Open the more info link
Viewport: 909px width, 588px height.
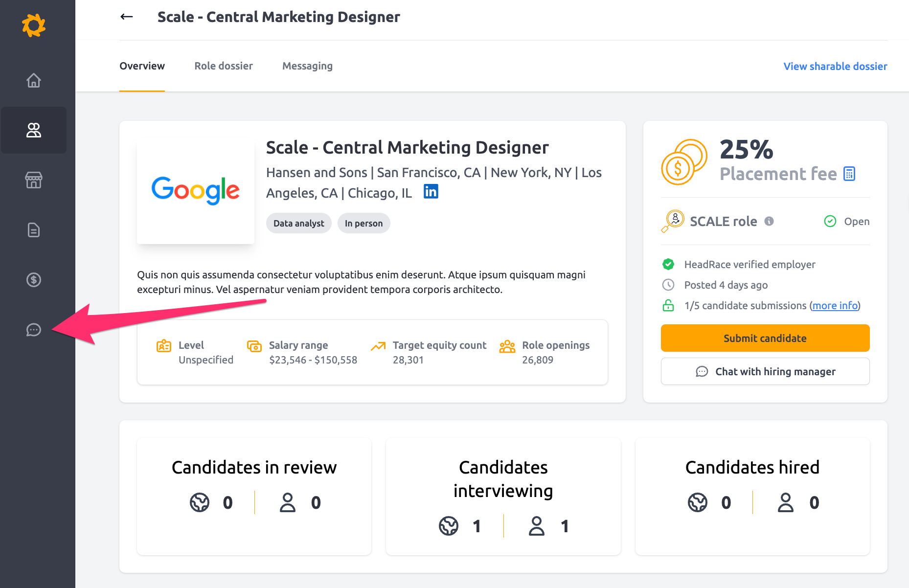pos(835,306)
